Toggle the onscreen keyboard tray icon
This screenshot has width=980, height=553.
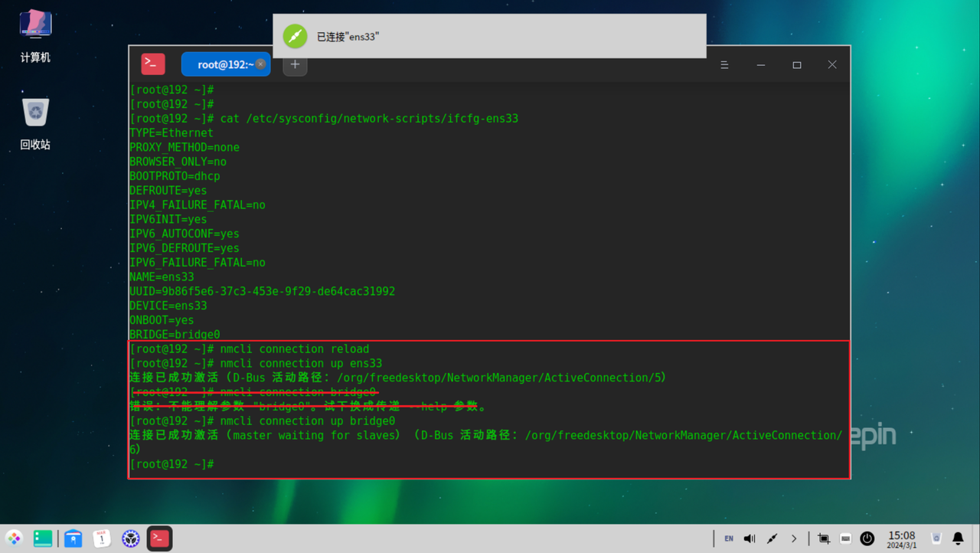[x=845, y=538]
